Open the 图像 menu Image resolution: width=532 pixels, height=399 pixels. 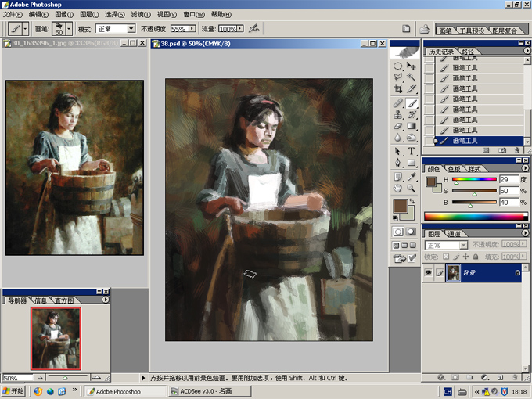pos(64,14)
